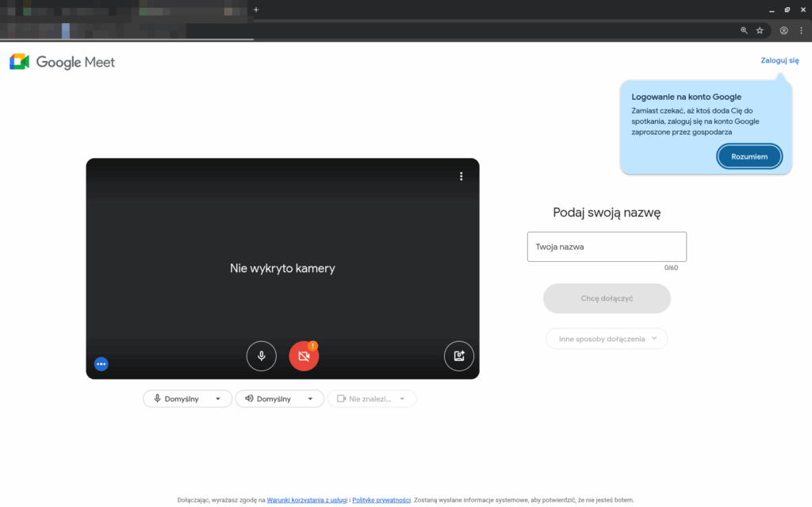This screenshot has width=812, height=507.
Task: Open visual effects background icon
Action: 458,356
